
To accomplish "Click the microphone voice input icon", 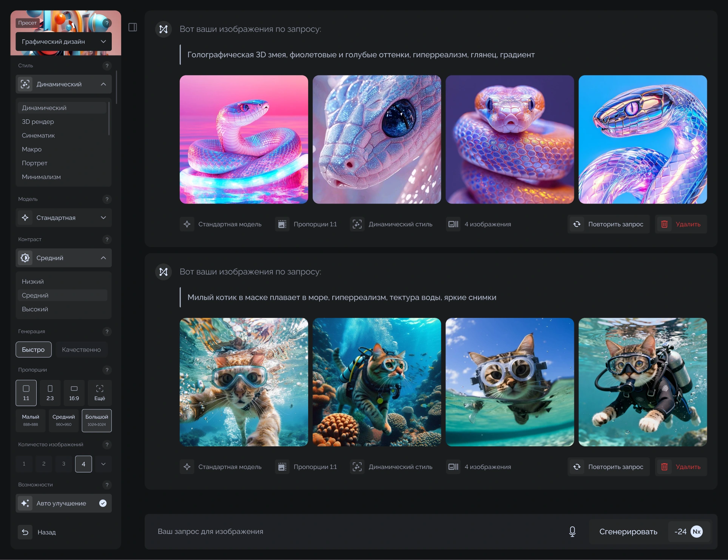I will [572, 531].
